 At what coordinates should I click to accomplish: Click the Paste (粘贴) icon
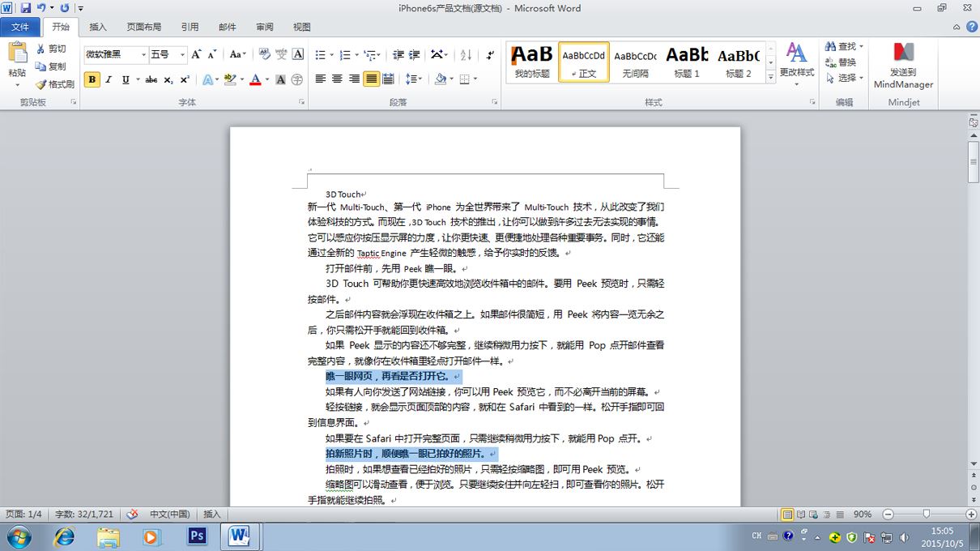[x=17, y=53]
